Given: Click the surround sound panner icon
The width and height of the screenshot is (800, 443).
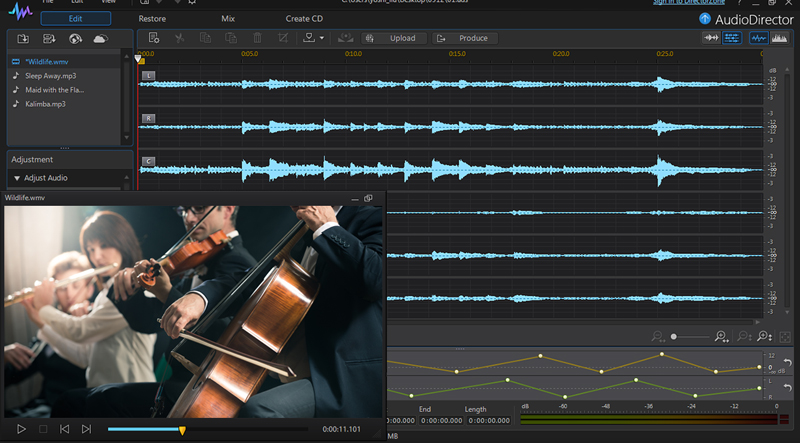Looking at the screenshot, I should point(345,38).
